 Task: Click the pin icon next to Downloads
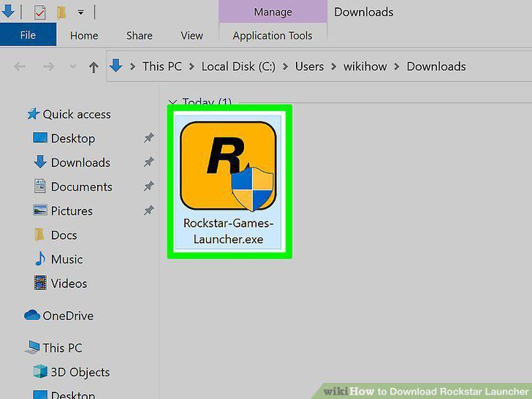[148, 161]
